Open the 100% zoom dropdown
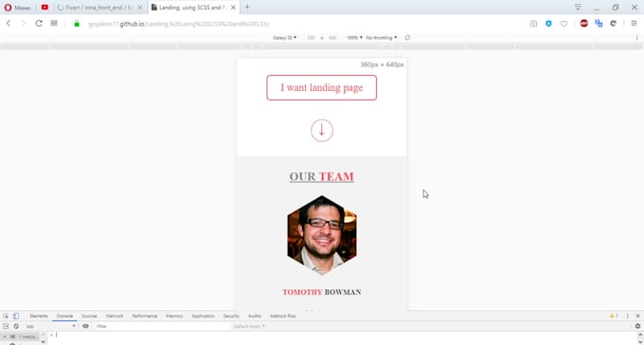 [354, 37]
